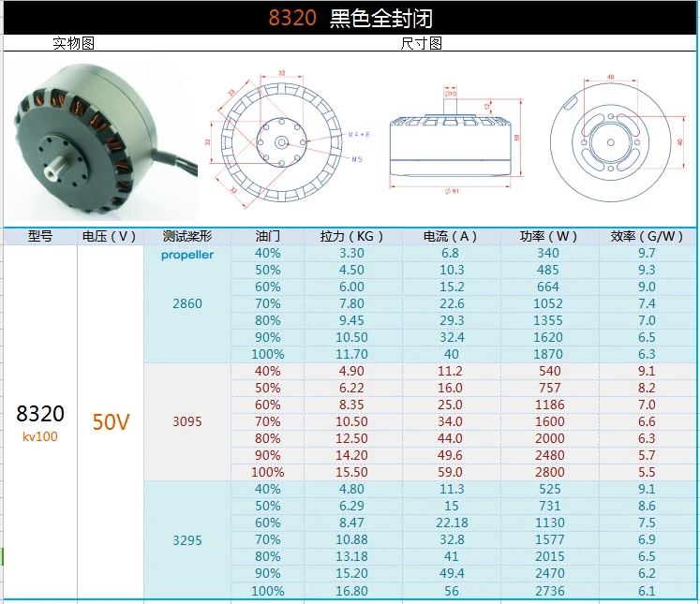The height and width of the screenshot is (604, 700).
Task: Click the current value '49.4'
Action: pyautogui.click(x=452, y=574)
